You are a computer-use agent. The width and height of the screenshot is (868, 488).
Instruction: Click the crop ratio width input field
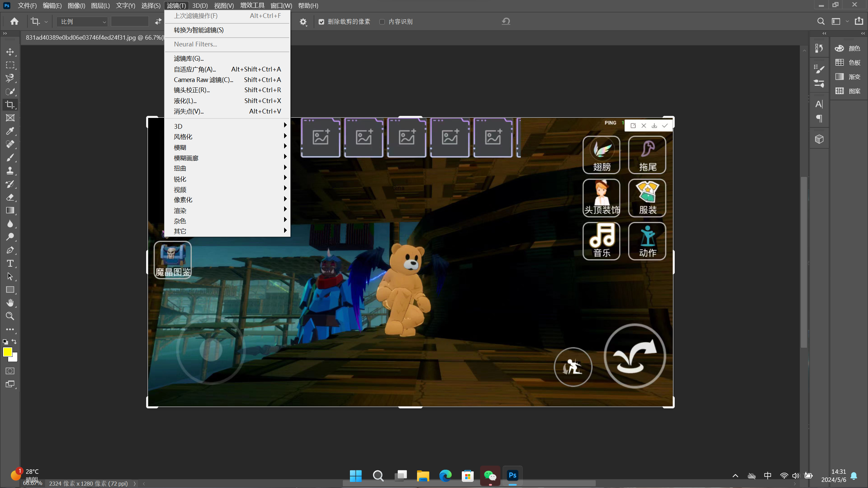[130, 22]
